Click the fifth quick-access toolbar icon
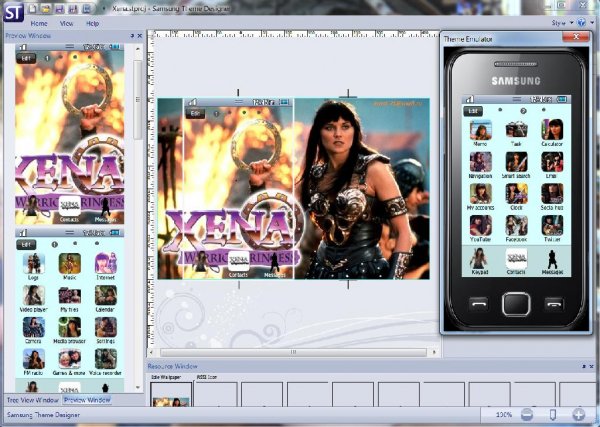 [87, 8]
